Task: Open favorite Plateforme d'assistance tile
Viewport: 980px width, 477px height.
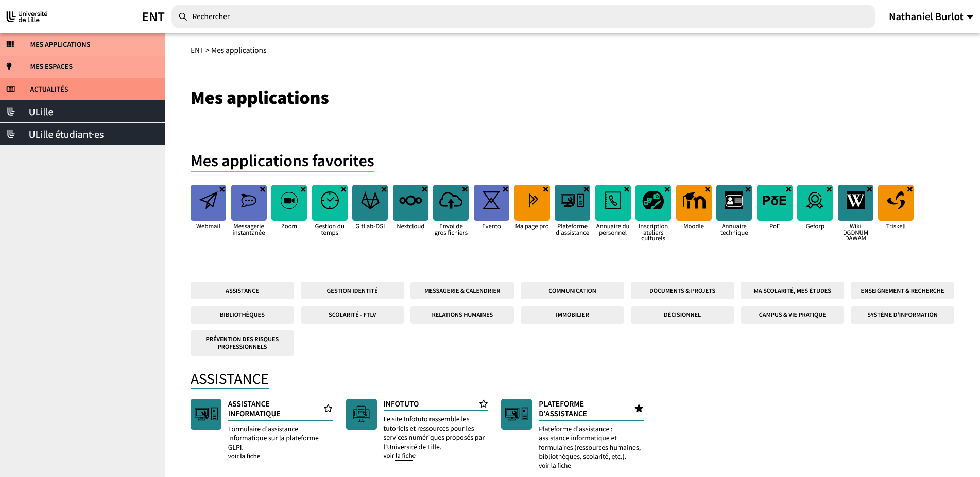Action: pyautogui.click(x=572, y=203)
